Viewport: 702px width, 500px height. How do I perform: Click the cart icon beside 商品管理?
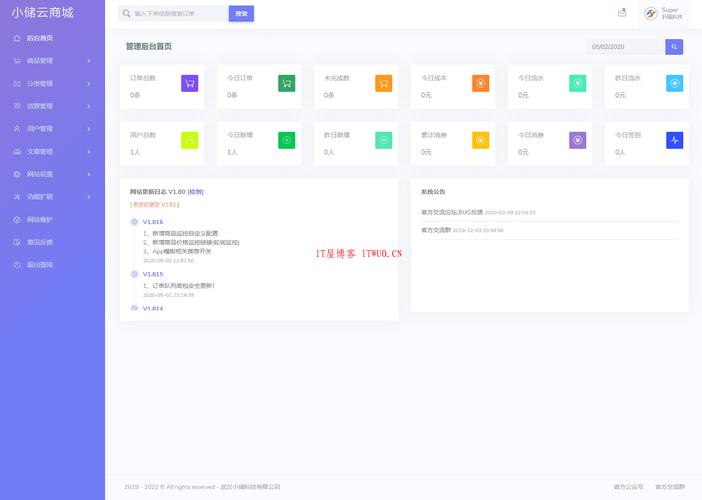click(x=17, y=61)
